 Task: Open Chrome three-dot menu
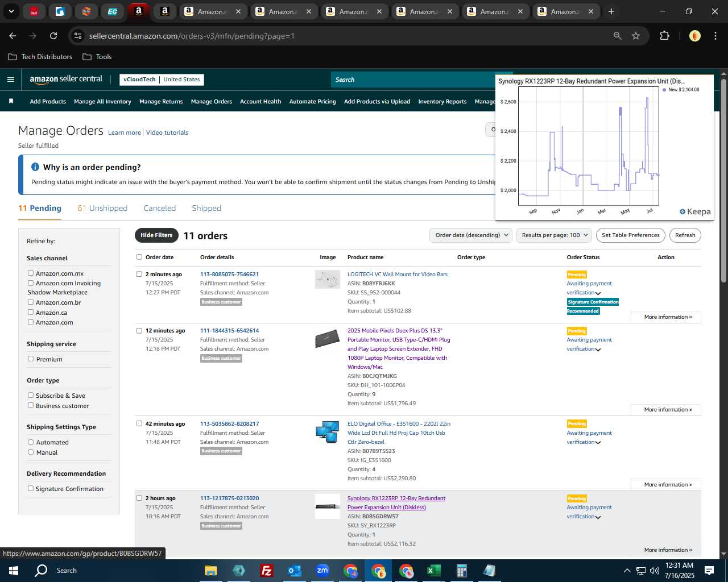click(715, 36)
